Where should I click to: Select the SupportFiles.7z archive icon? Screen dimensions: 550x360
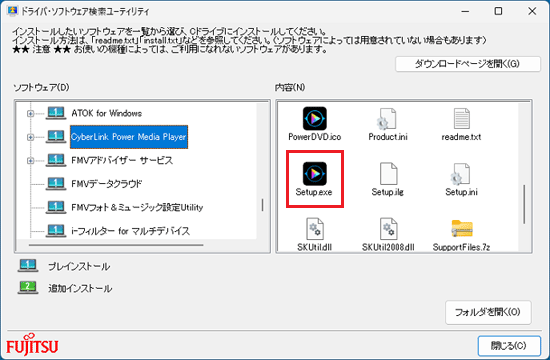462,229
